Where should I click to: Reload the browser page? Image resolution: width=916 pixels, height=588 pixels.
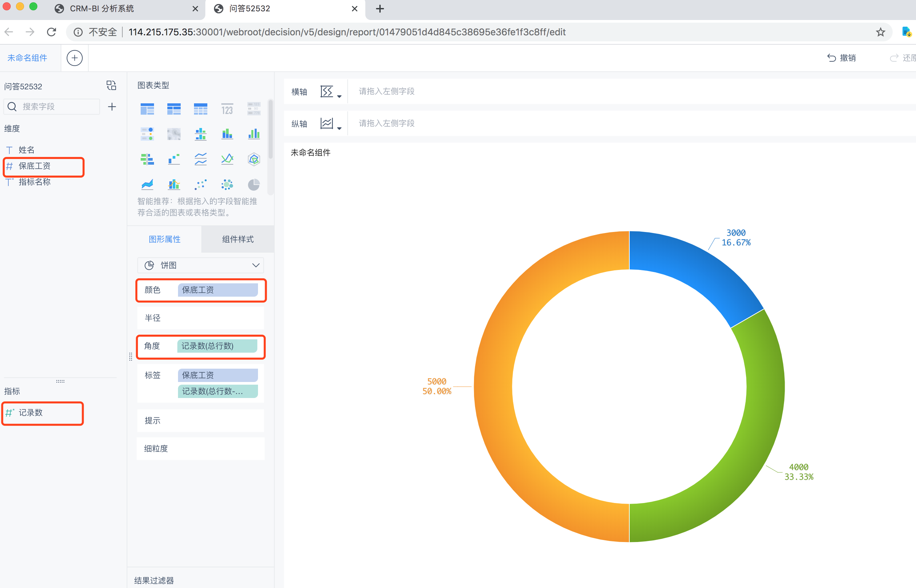coord(52,32)
